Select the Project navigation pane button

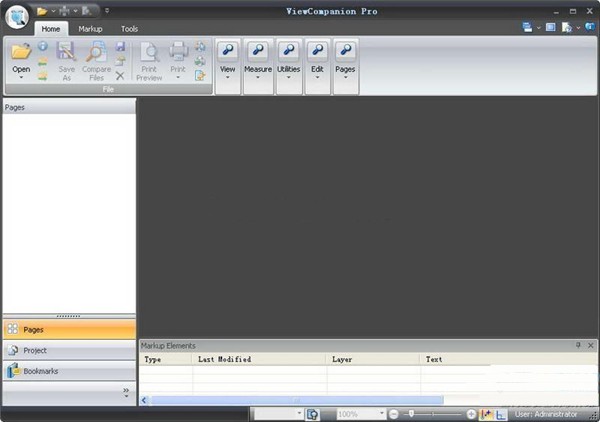pyautogui.click(x=69, y=350)
